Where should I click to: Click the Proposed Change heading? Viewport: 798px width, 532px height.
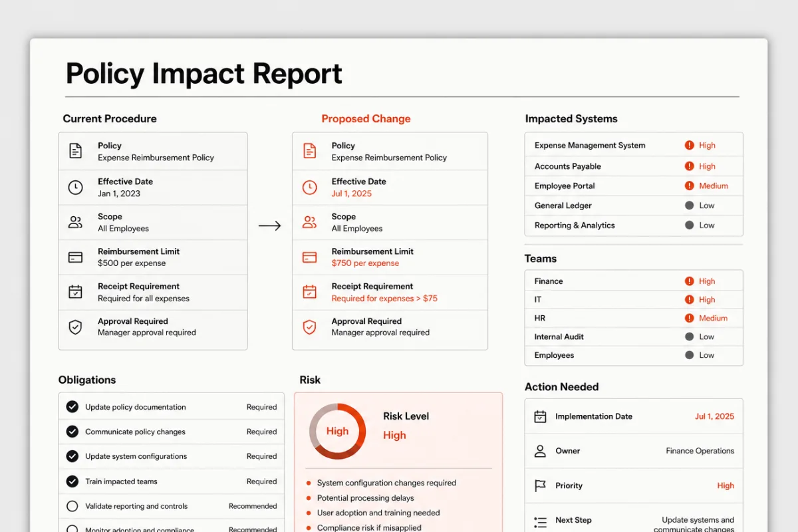(366, 118)
